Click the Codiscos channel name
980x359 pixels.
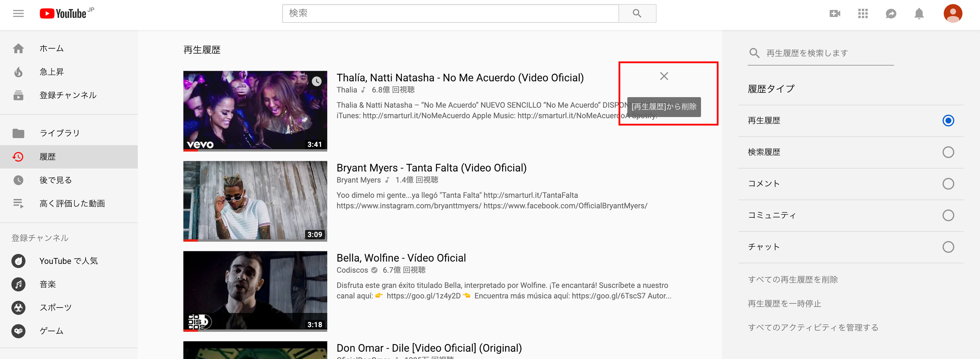[352, 270]
